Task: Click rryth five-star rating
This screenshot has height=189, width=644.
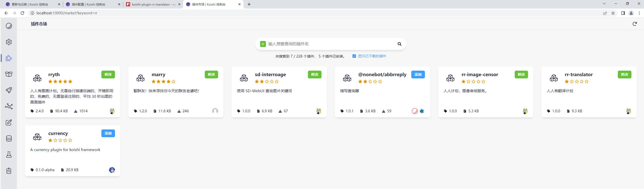Action: [60, 81]
